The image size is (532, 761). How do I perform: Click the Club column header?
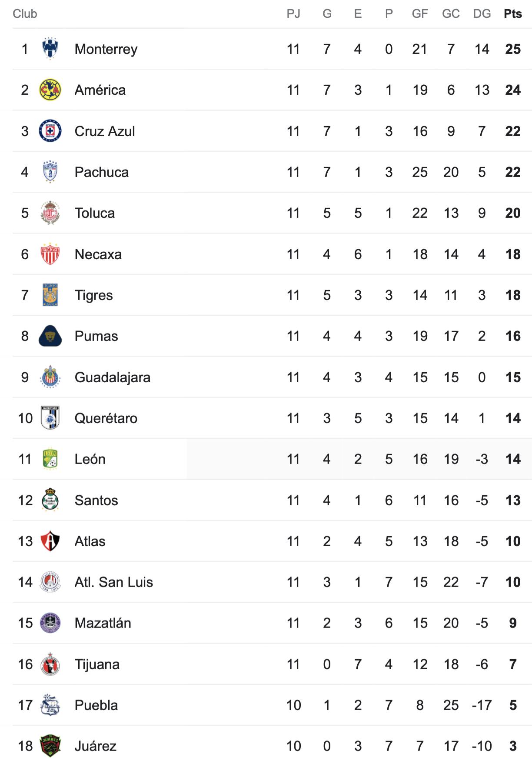pyautogui.click(x=25, y=14)
